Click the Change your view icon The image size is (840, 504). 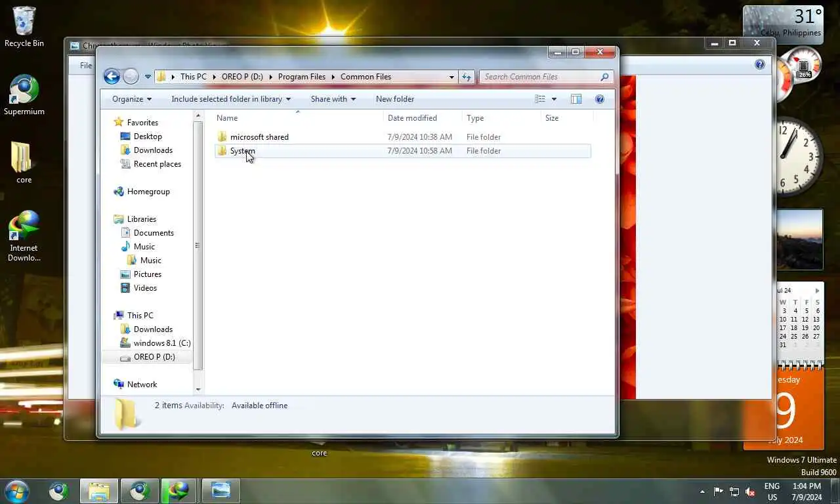click(x=540, y=99)
